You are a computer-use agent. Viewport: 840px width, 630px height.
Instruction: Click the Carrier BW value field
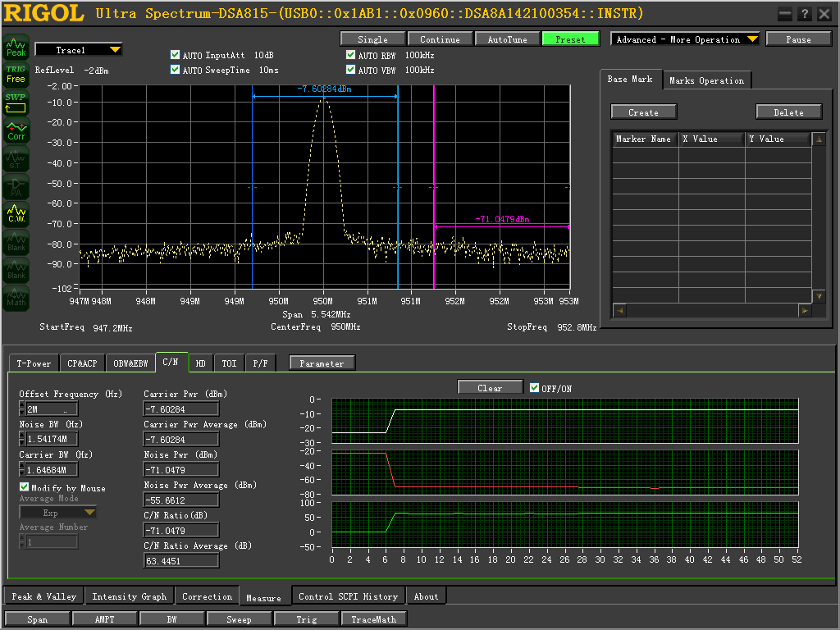pos(52,469)
